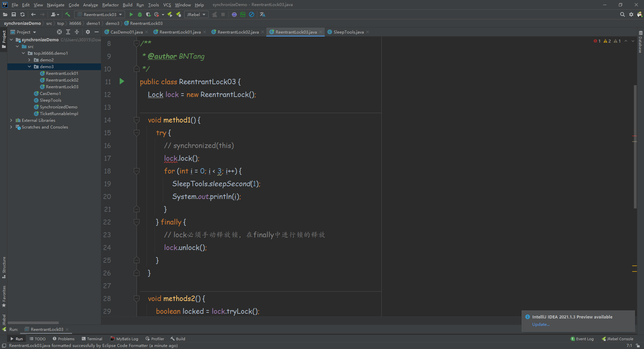Image resolution: width=644 pixels, height=349 pixels.
Task: Run with JRebel rocket icon
Action: click(x=170, y=14)
